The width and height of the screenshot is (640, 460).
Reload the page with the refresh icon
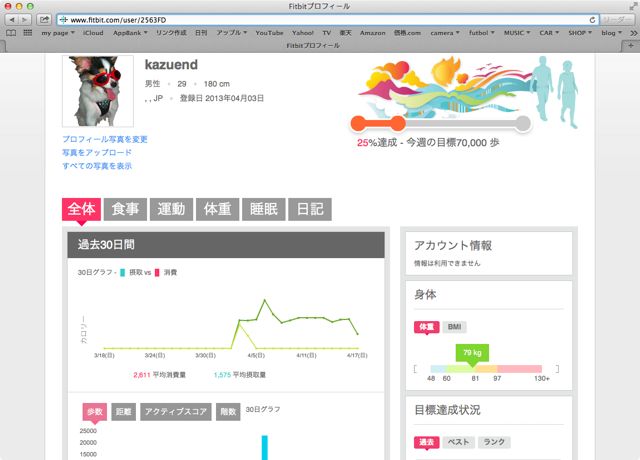[592, 20]
